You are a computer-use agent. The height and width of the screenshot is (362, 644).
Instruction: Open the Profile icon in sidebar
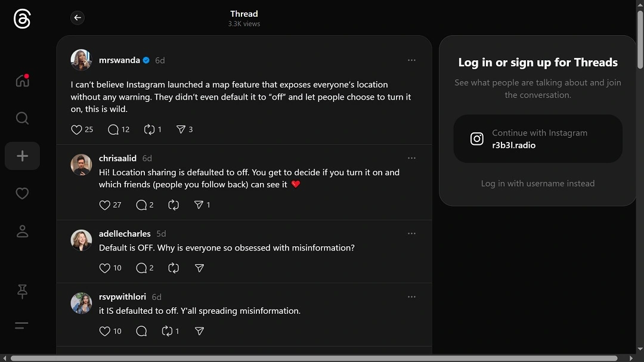pyautogui.click(x=22, y=231)
